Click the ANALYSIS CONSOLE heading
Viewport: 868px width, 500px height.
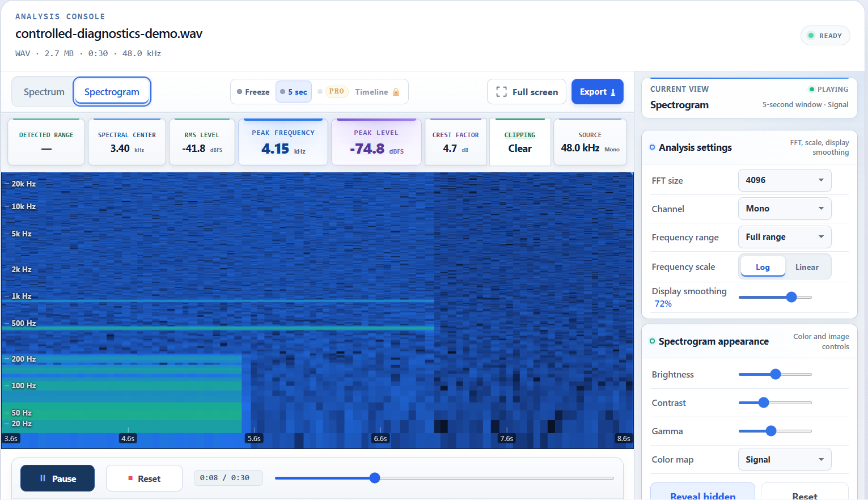tap(60, 16)
